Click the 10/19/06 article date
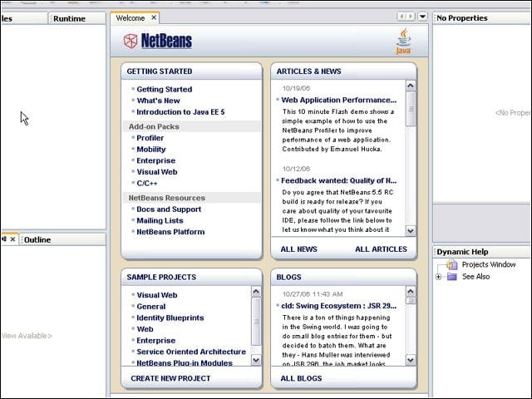The width and height of the screenshot is (532, 399). click(x=296, y=88)
